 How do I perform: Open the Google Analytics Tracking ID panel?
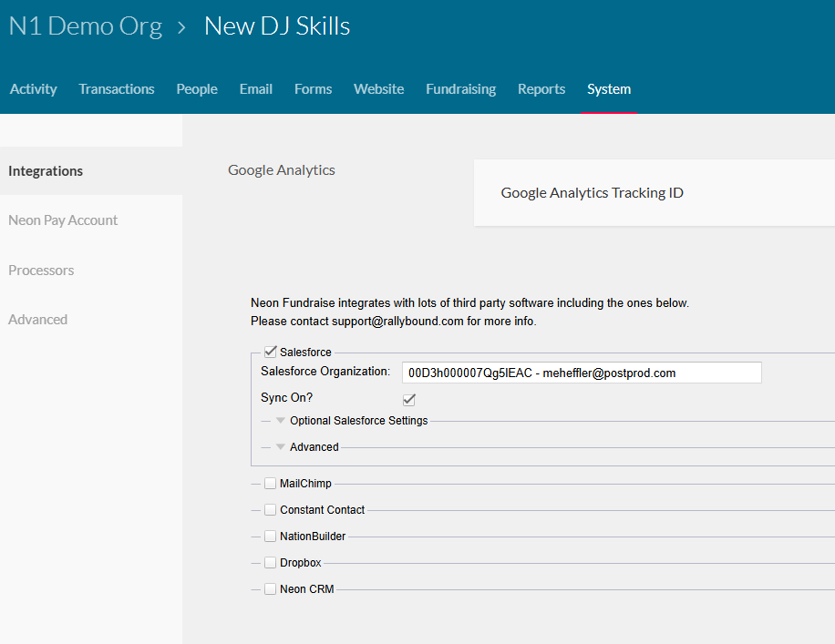[654, 193]
